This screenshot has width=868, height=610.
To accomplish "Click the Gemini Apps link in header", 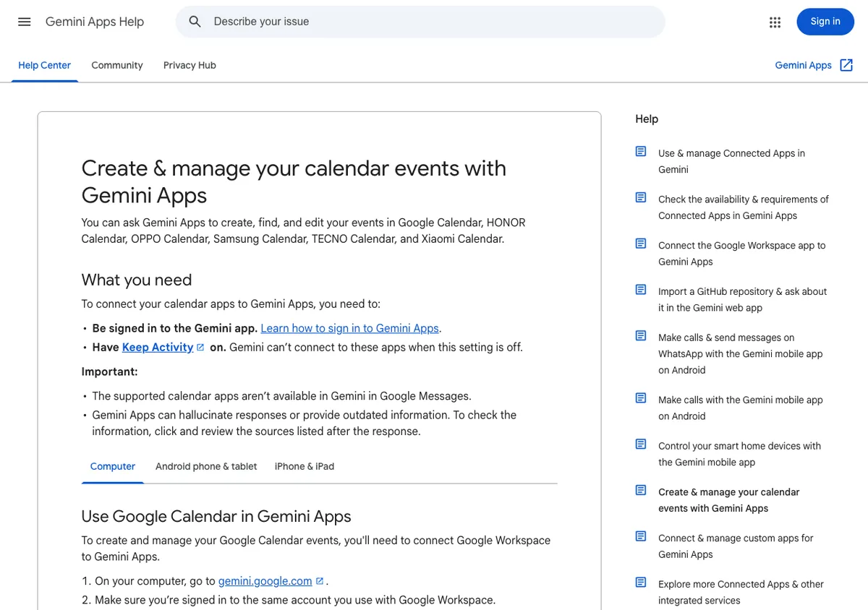I will point(804,65).
